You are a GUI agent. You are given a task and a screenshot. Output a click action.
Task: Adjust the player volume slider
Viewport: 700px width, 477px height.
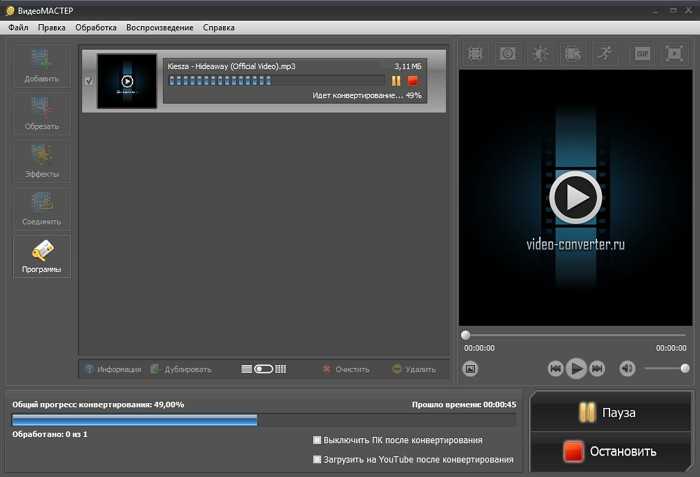pyautogui.click(x=665, y=368)
